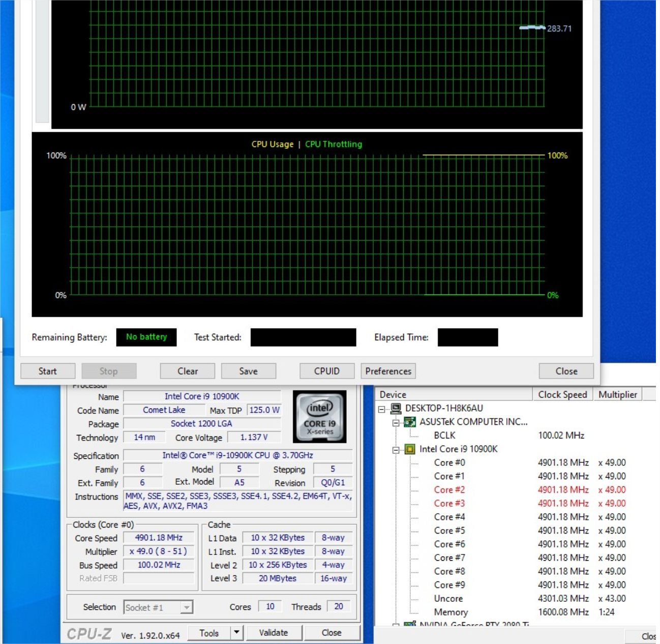Click the NVIDIA GeForce graphics card icon
The image size is (660, 644).
coord(410,624)
